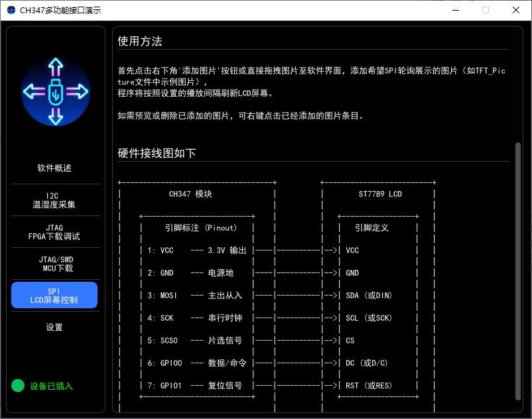This screenshot has width=532, height=419.
Task: Click LCD pin DC (或D/C)
Action: [367, 363]
